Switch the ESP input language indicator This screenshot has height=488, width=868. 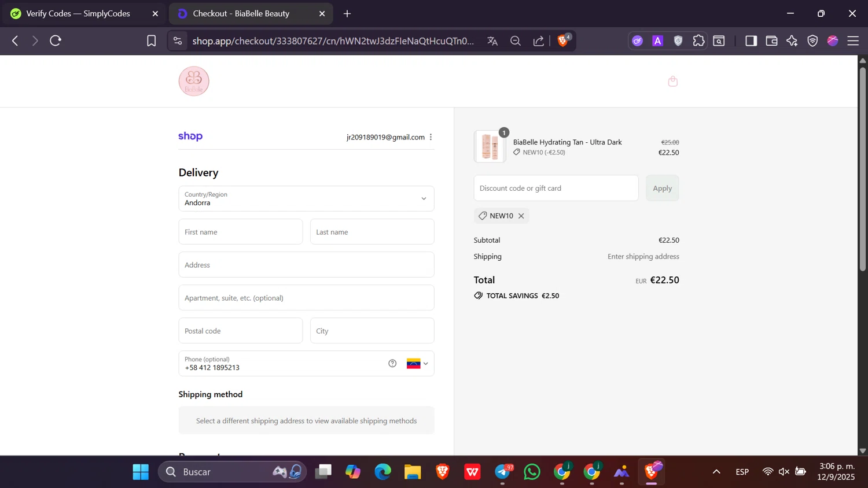[x=742, y=472]
